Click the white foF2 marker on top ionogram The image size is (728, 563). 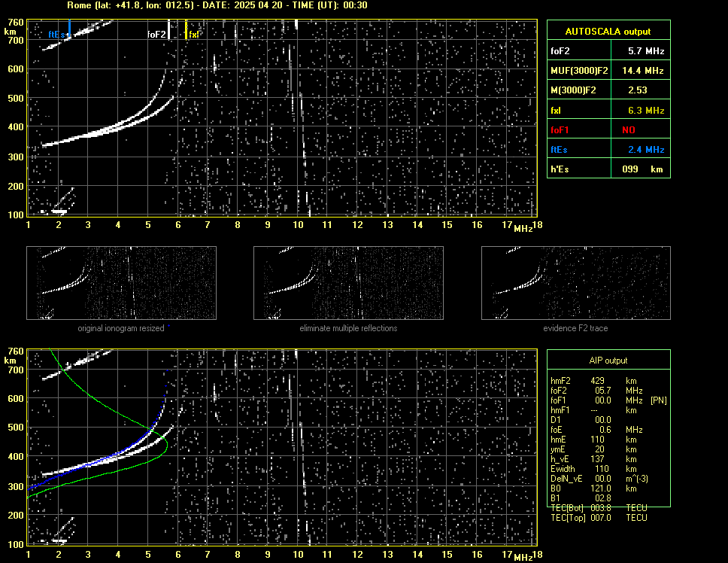[x=168, y=29]
